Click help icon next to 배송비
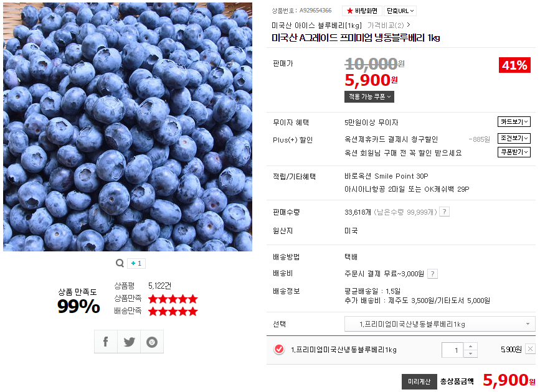The height and width of the screenshot is (392, 540). pos(432,274)
